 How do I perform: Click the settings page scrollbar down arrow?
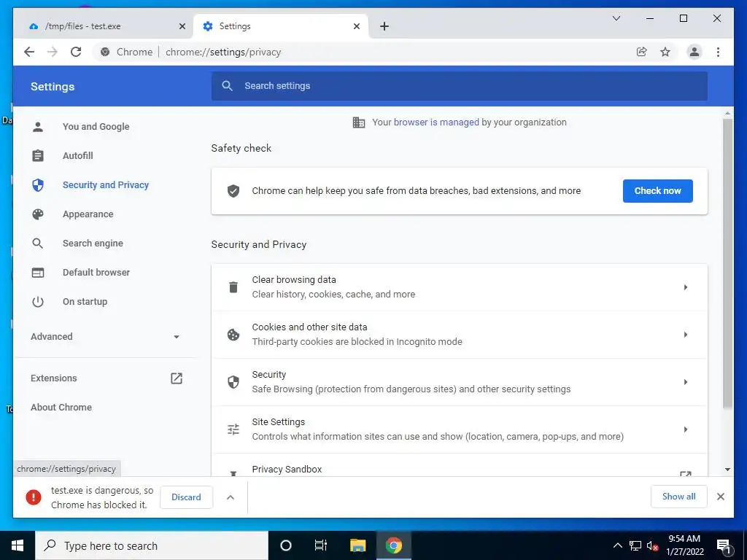pyautogui.click(x=727, y=470)
